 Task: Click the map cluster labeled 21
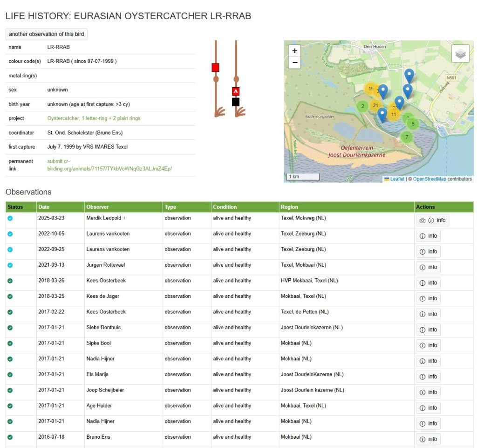pos(375,105)
